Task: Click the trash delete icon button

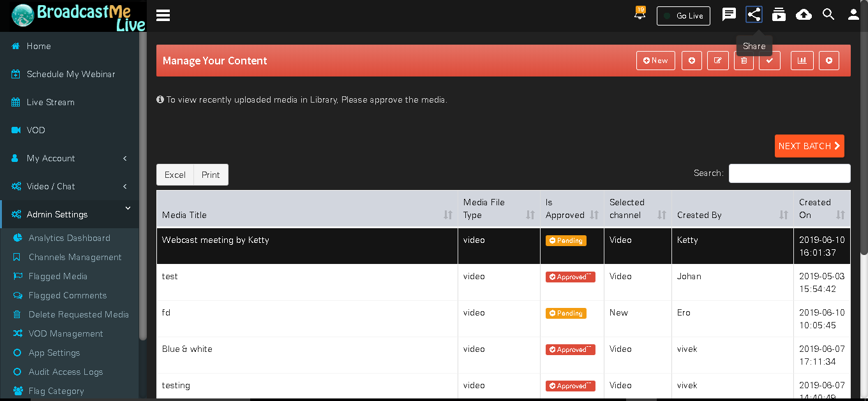Action: click(744, 61)
